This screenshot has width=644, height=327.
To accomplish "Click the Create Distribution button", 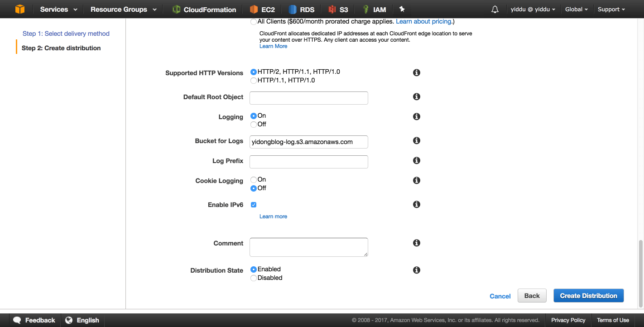I will [x=589, y=296].
